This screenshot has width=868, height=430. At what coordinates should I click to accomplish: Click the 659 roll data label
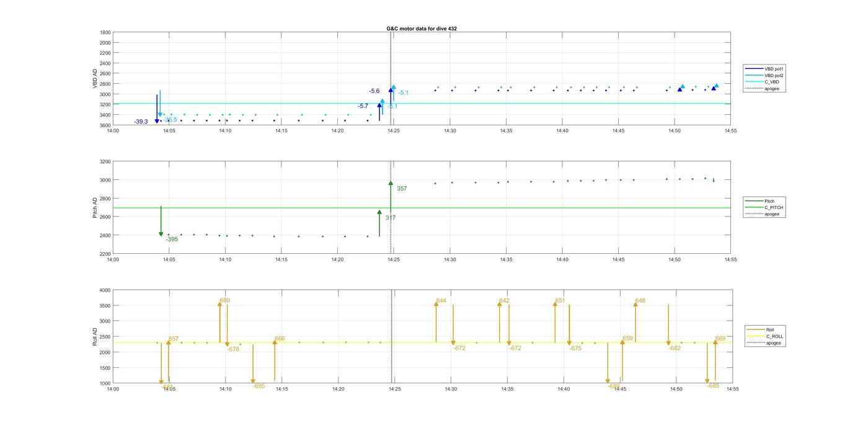click(627, 339)
